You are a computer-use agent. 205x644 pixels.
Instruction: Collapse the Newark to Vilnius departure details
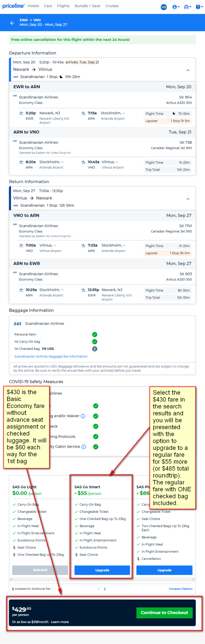pos(188,70)
